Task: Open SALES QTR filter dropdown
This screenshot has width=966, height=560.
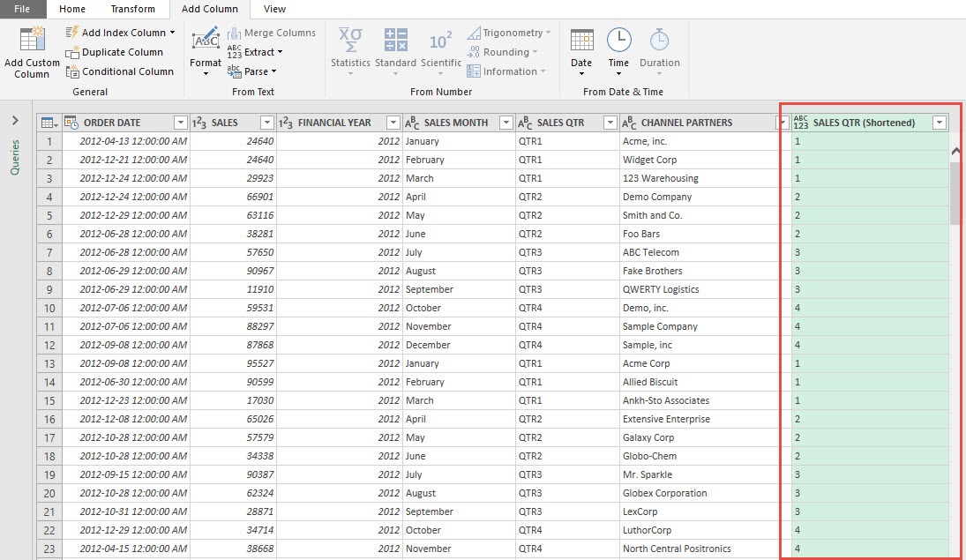Action: point(610,123)
